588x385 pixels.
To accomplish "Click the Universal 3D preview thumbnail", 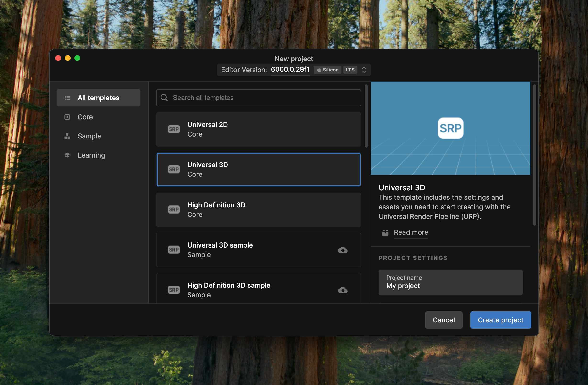I will 450,128.
